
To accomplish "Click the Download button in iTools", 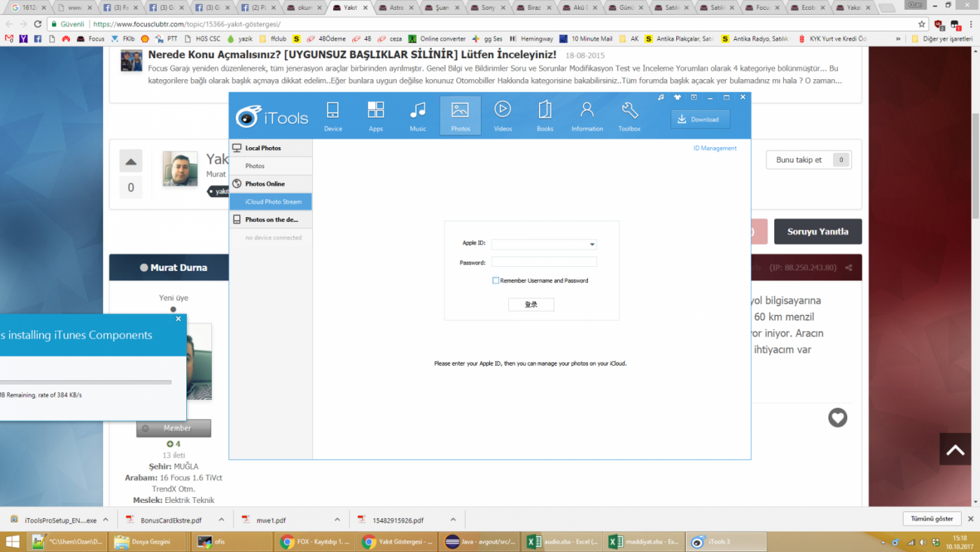I will [x=700, y=119].
